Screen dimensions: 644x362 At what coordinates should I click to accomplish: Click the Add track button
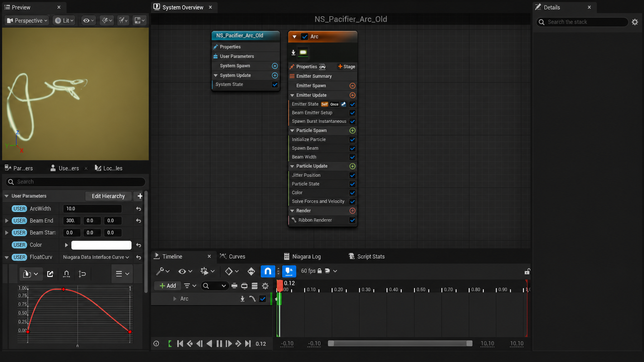pos(168,286)
